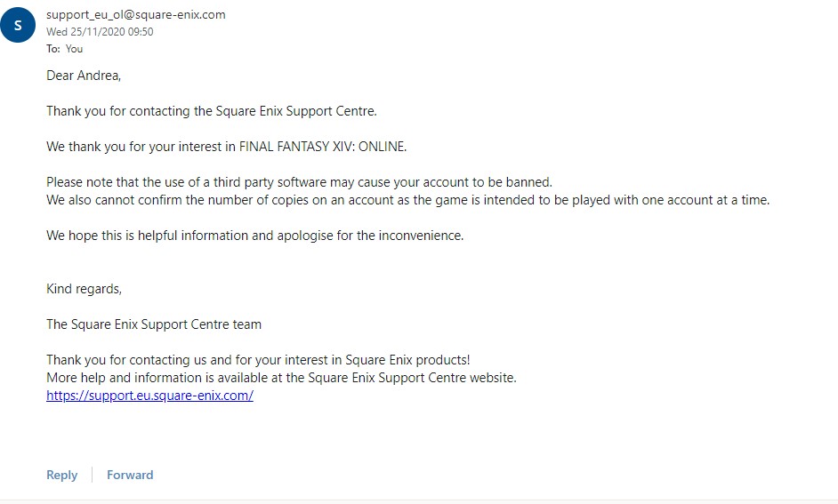Click The Square Enix Support Centre team signature
This screenshot has width=838, height=504.
[x=154, y=324]
